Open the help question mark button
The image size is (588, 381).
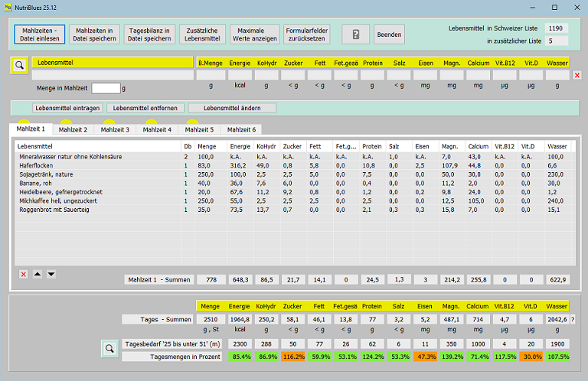[x=355, y=34]
